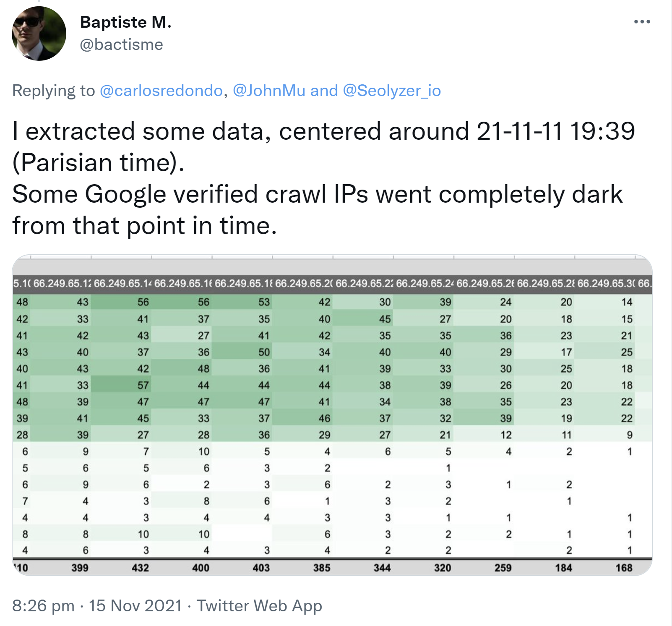Select the Replying to mentions line
This screenshot has height=626, width=672.
coord(227,90)
